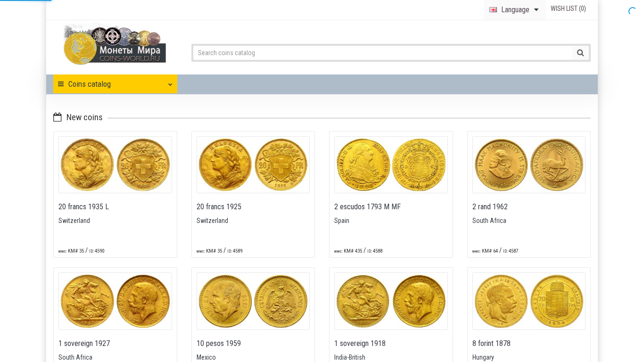Open the Coins catalog menu
644x362 pixels.
(90, 84)
